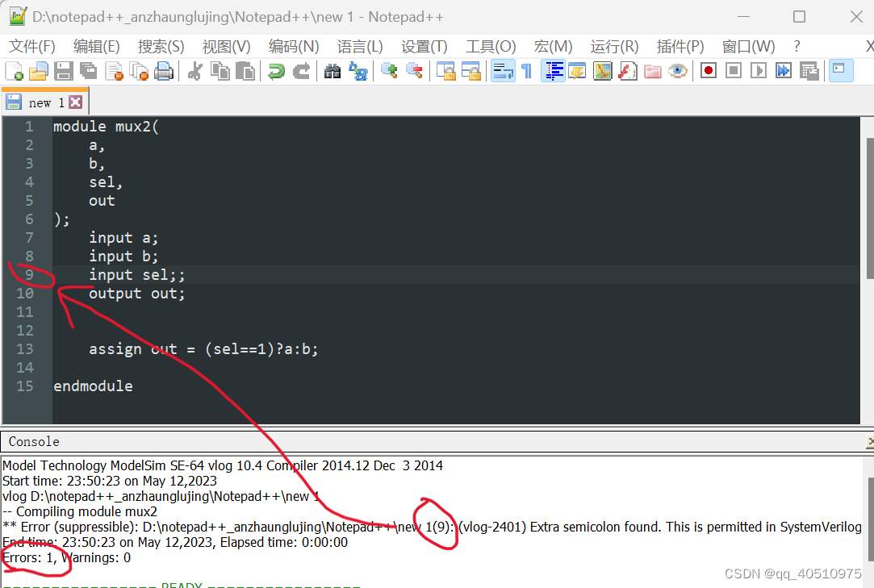Screen dimensions: 874x588
Task: Stop macro recording
Action: [733, 71]
